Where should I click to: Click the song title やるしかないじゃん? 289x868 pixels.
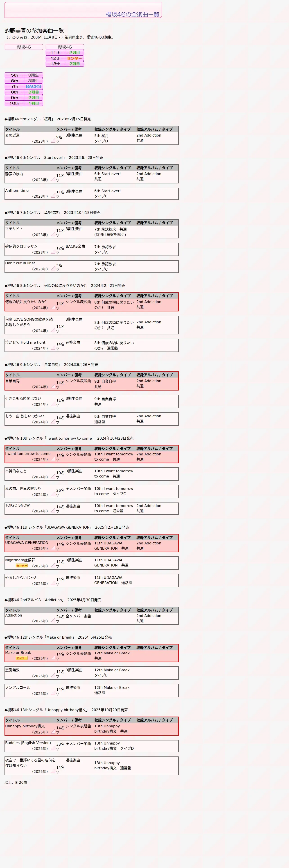point(21,578)
